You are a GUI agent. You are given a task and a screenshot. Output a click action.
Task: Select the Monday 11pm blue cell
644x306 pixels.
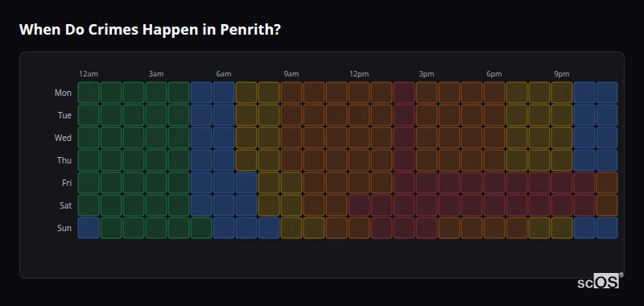click(x=607, y=93)
